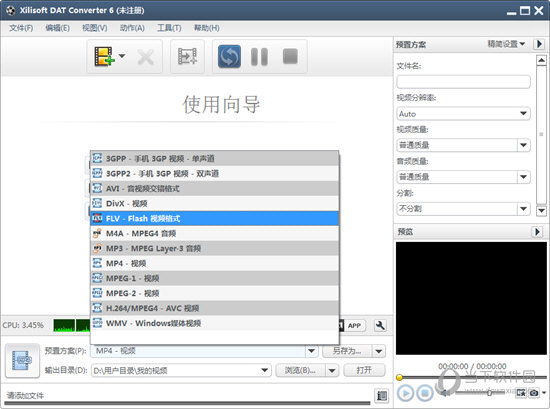Screen dimensions: 550x409
Task: Select MPEG-1 video format
Action: [215, 278]
